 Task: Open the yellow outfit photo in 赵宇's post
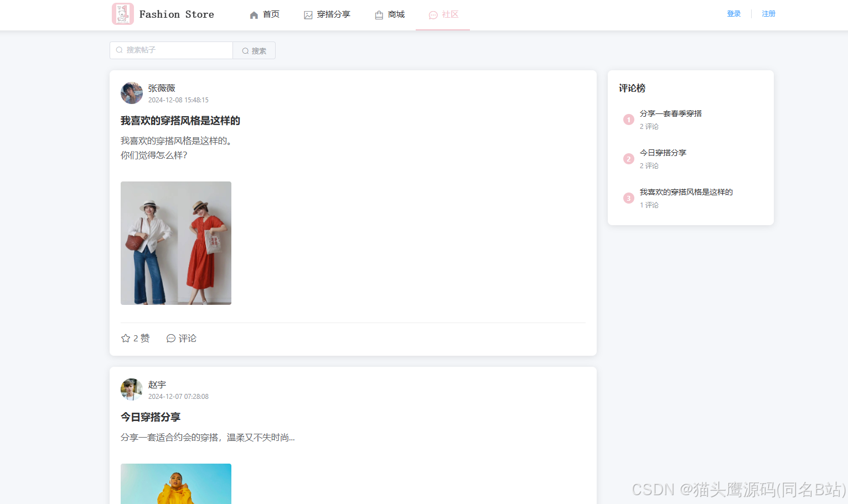pyautogui.click(x=176, y=484)
